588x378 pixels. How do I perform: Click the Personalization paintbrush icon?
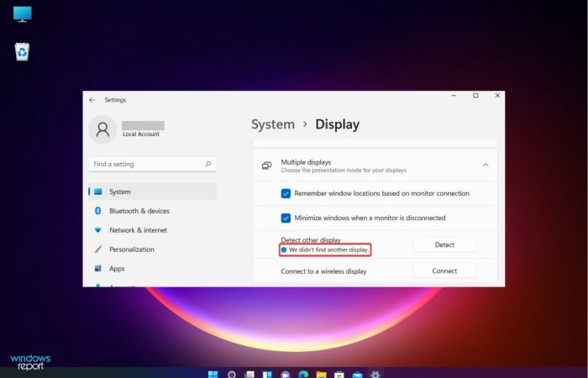98,249
